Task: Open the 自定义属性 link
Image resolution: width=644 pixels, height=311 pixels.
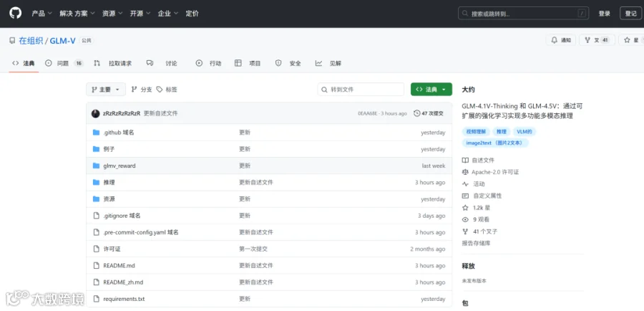Action: [482, 196]
